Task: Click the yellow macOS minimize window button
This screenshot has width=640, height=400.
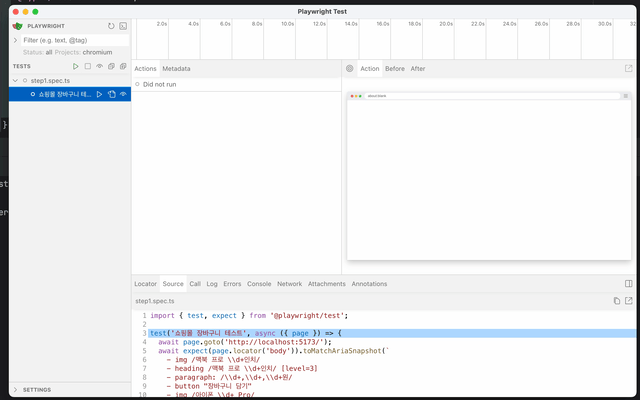Action: tap(25, 12)
